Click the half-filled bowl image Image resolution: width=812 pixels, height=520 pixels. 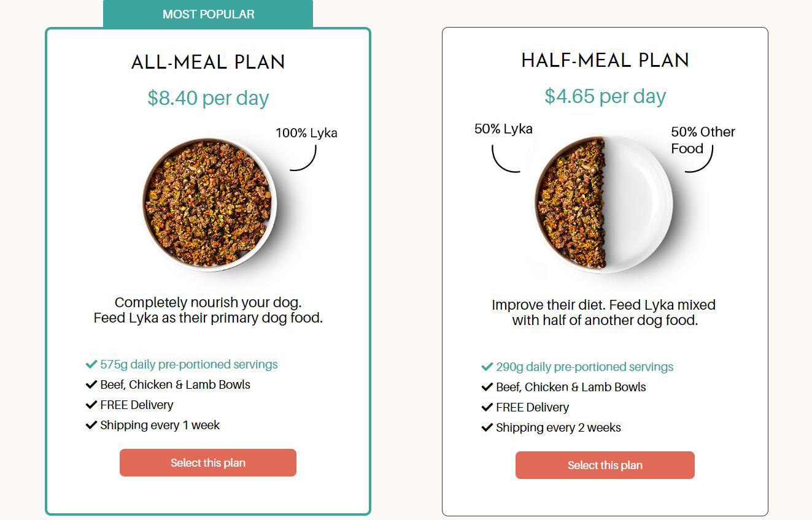[x=604, y=204]
